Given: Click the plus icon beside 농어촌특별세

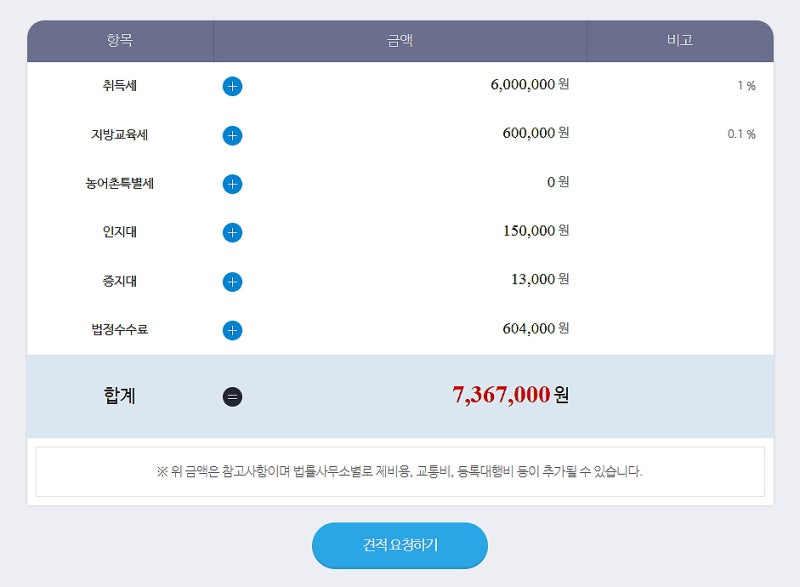Looking at the screenshot, I should click(232, 184).
